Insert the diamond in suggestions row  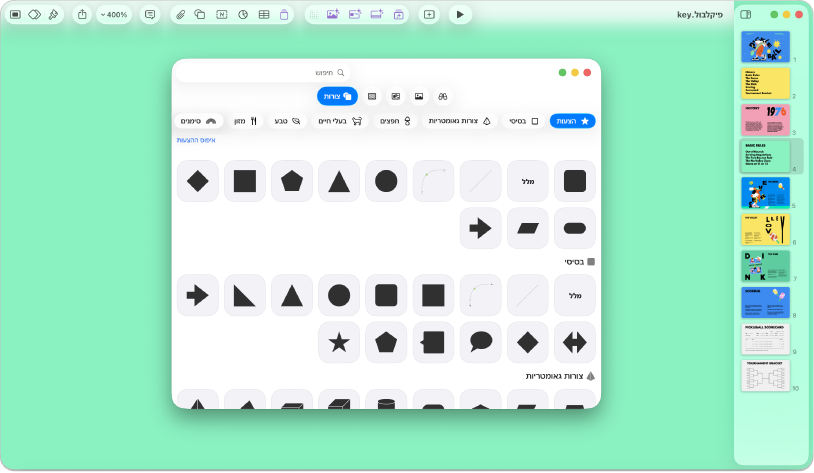[x=197, y=181]
